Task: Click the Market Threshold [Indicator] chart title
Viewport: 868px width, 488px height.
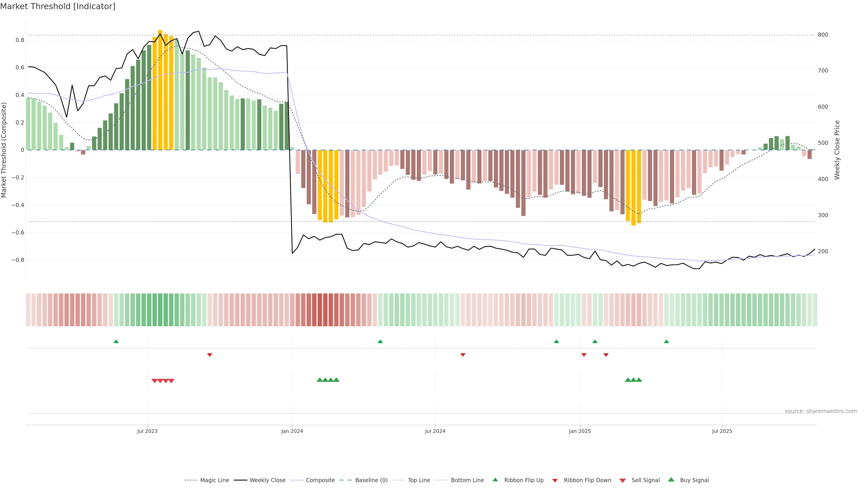Action: (x=58, y=6)
